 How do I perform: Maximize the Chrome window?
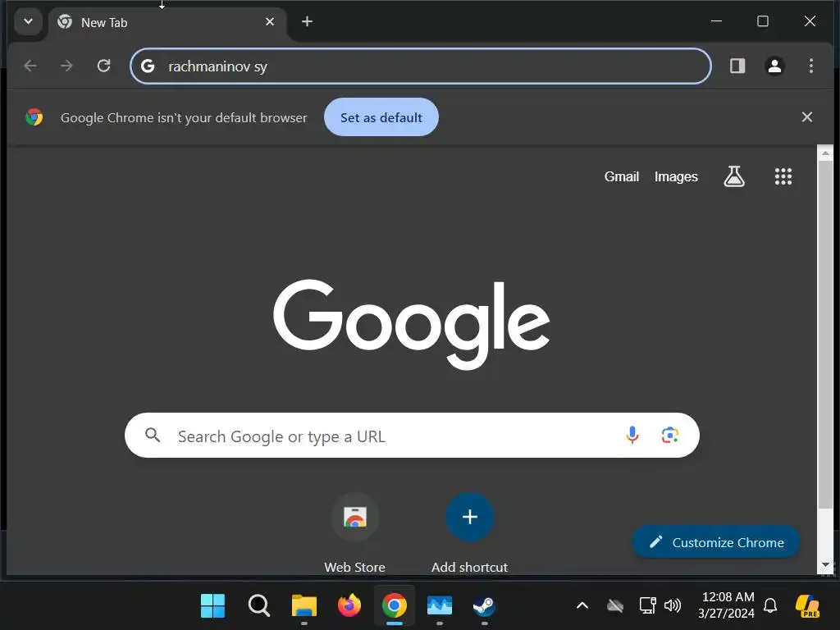coord(763,21)
